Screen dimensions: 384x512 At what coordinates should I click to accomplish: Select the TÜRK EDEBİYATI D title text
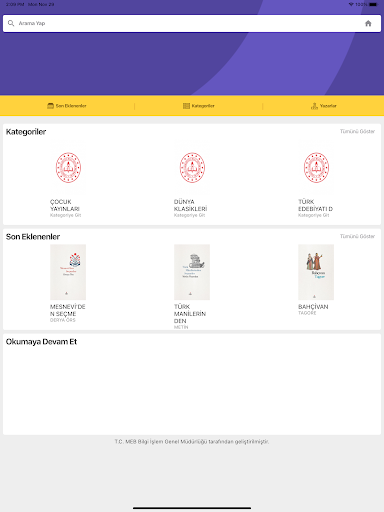[315, 205]
